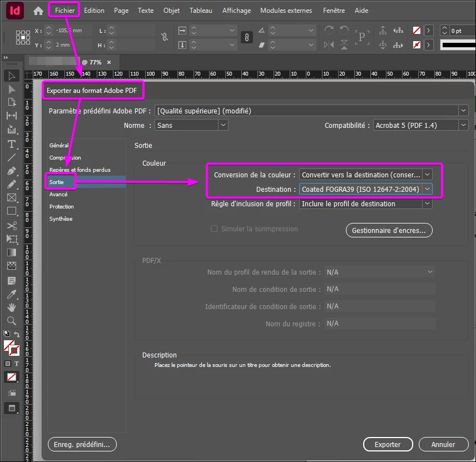Select the Direct Selection arrow tool
The height and width of the screenshot is (462, 476).
tap(12, 90)
